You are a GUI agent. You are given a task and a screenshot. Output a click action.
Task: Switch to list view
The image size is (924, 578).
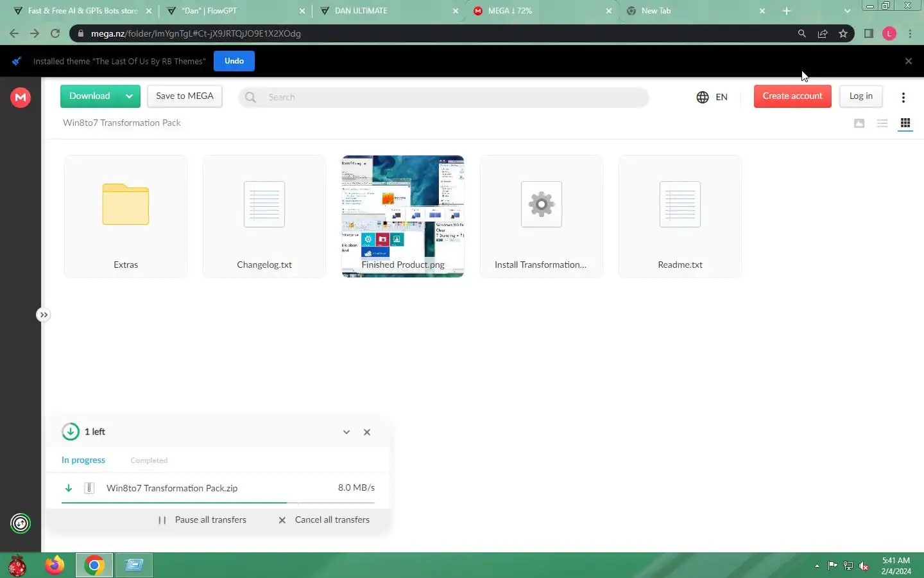882,123
